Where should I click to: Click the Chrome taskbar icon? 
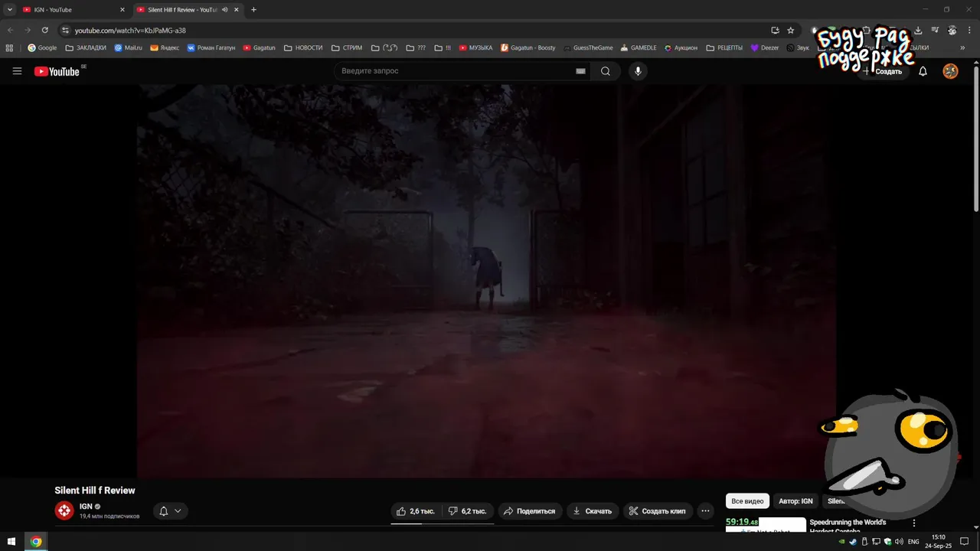pos(35,541)
